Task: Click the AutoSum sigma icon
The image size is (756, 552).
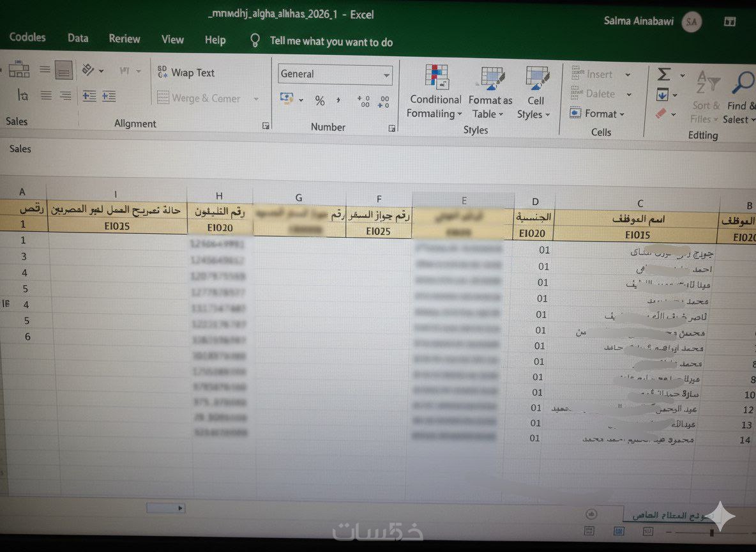Action: 664,74
